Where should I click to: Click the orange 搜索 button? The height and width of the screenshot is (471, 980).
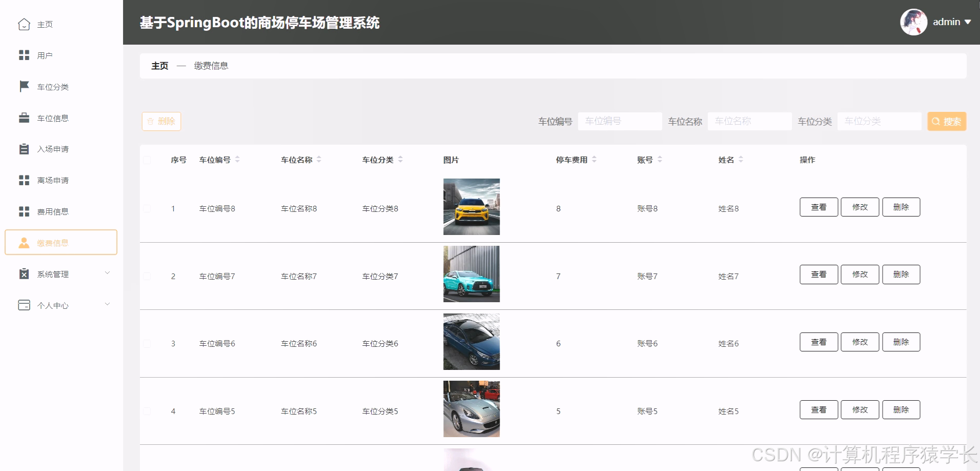pyautogui.click(x=947, y=121)
